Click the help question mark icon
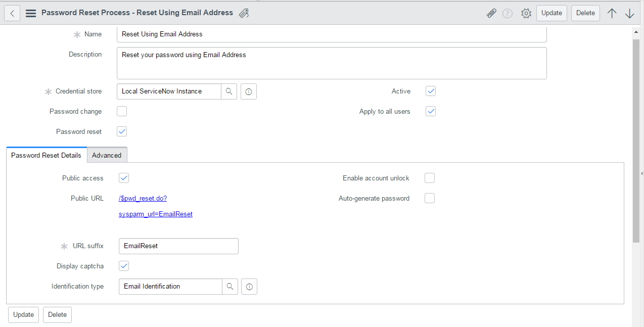Viewport: 644px width, 327px height. click(507, 13)
